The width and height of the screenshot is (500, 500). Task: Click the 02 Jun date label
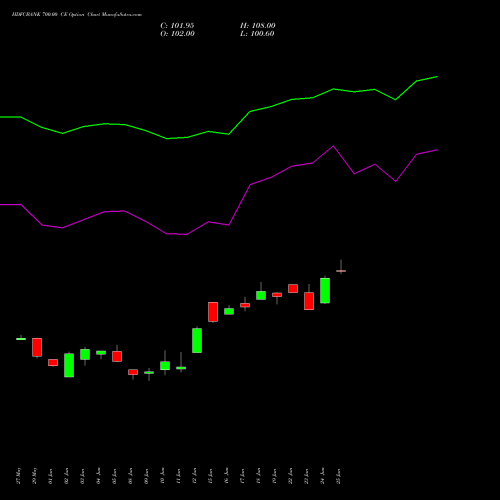pyautogui.click(x=67, y=476)
